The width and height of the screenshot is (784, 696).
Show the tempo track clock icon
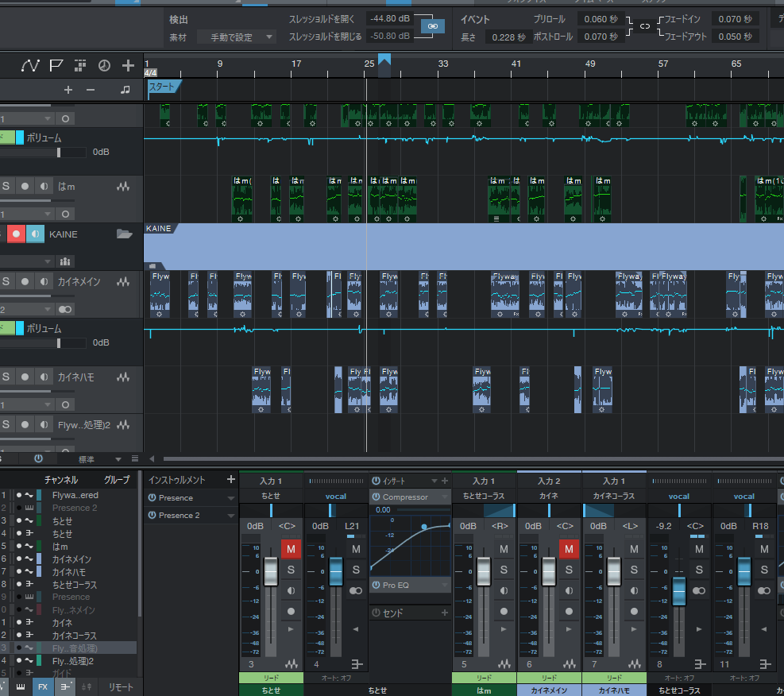click(x=104, y=65)
